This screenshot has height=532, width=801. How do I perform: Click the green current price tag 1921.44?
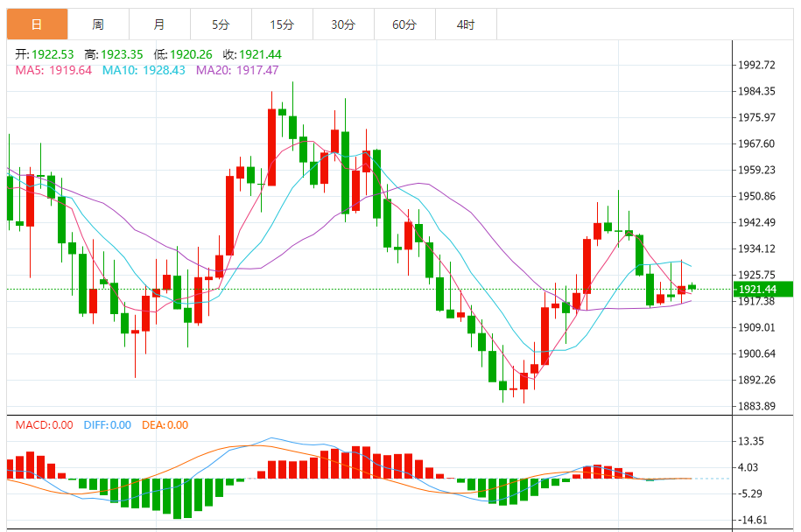762,289
